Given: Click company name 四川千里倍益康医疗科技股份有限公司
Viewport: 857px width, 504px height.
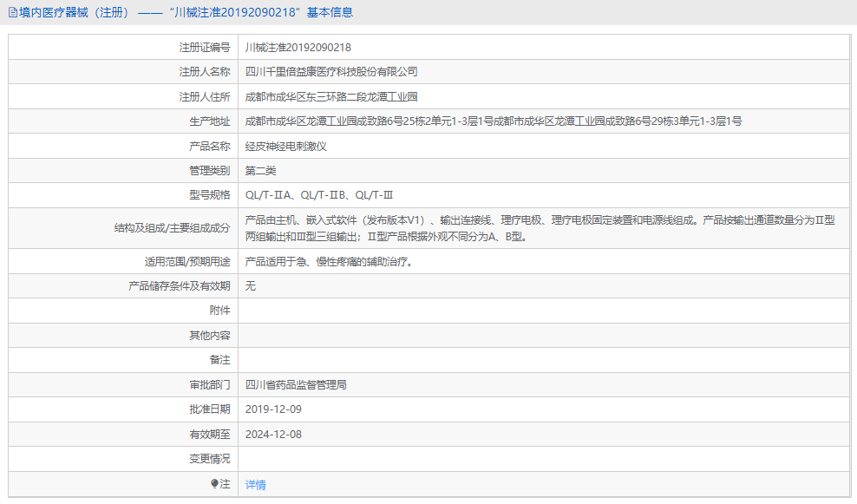Looking at the screenshot, I should pos(331,72).
